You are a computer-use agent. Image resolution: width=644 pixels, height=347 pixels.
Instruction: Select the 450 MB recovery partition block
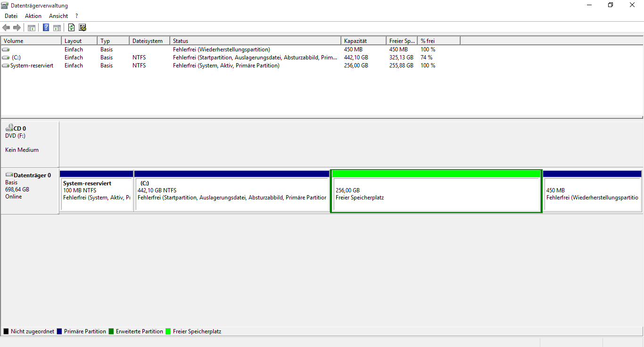click(x=592, y=194)
